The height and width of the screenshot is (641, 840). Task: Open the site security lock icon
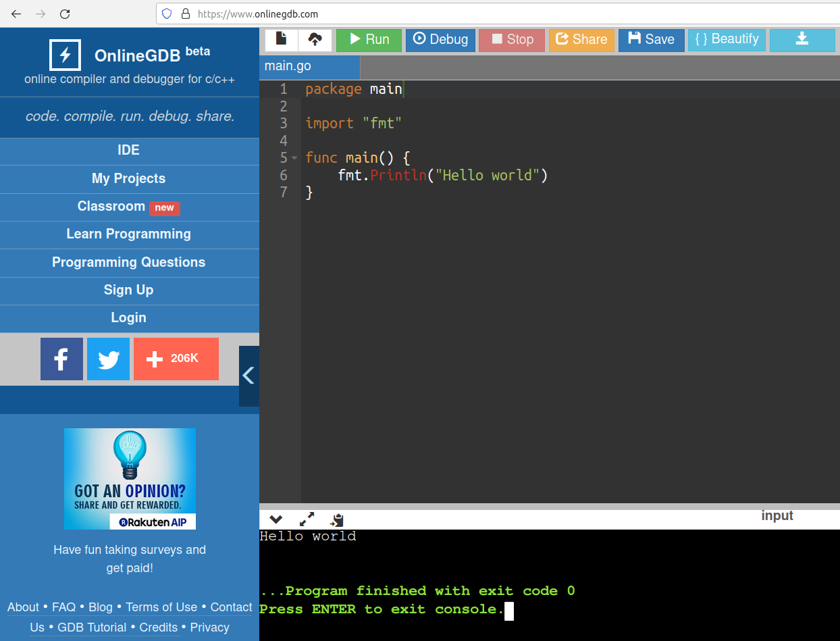[184, 14]
